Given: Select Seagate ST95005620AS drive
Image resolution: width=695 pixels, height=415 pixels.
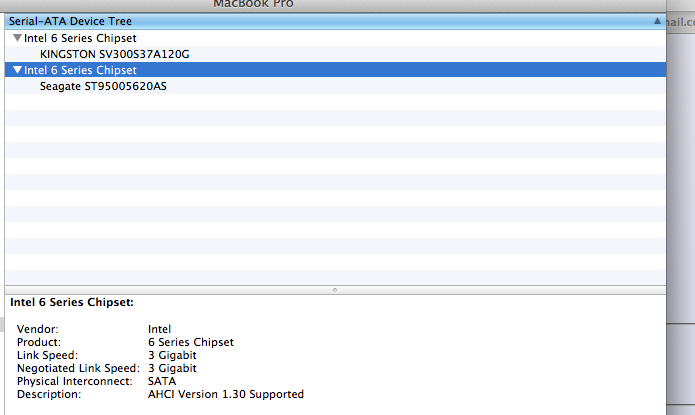Looking at the screenshot, I should [x=103, y=86].
